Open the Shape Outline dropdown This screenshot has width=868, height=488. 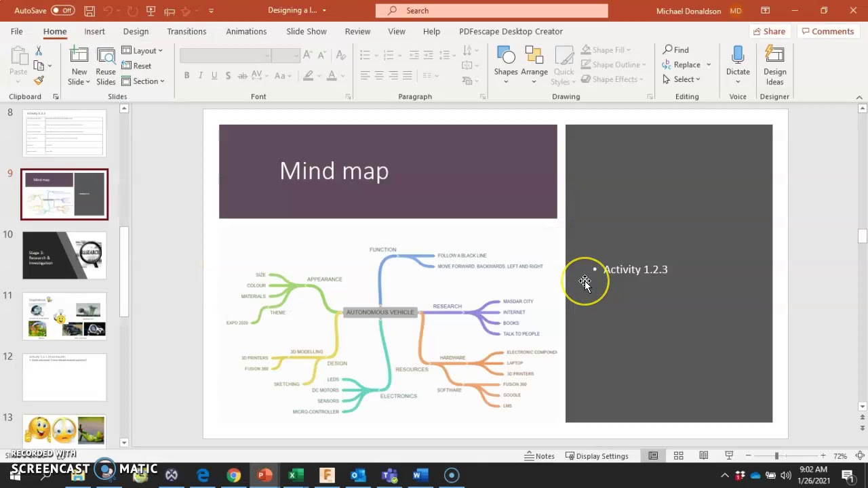pos(613,65)
